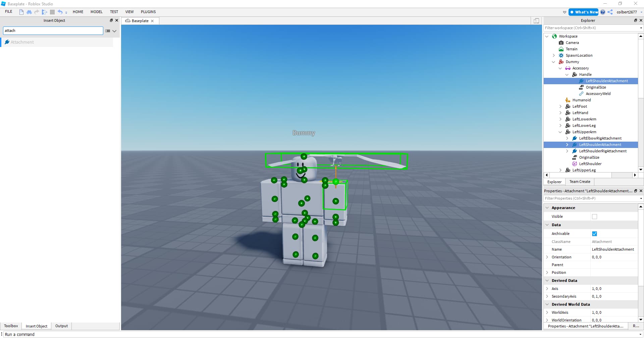The width and height of the screenshot is (644, 349).
Task: Open the Filter Properties dropdown arrow
Action: tap(641, 199)
